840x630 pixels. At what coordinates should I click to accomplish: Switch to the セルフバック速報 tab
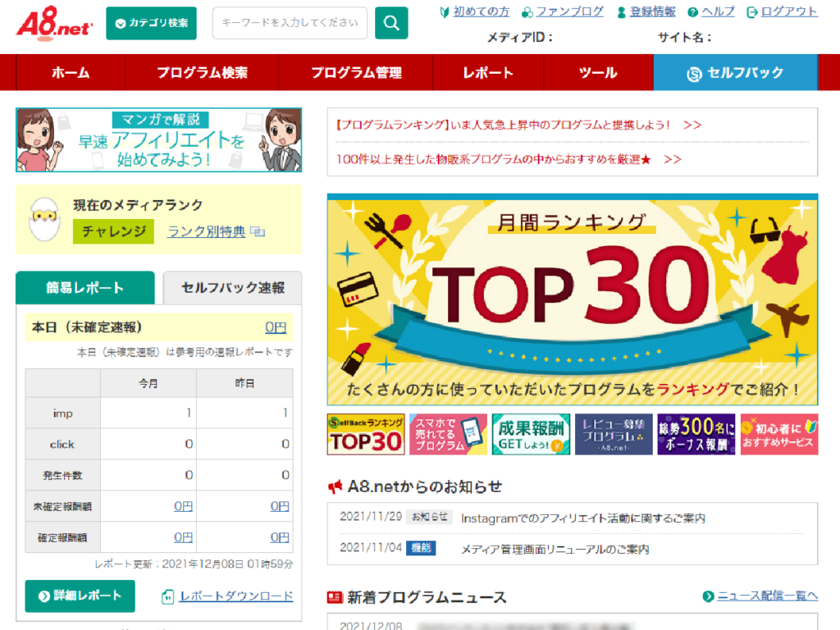point(232,288)
